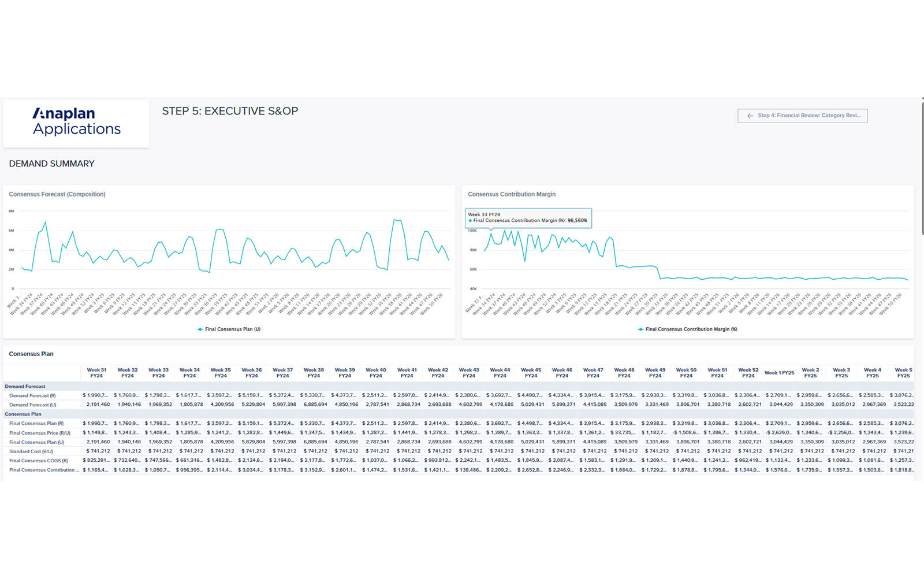Pick the Final Consensus COGS (R) row label
Screen dimensions: 924x578
38,461
